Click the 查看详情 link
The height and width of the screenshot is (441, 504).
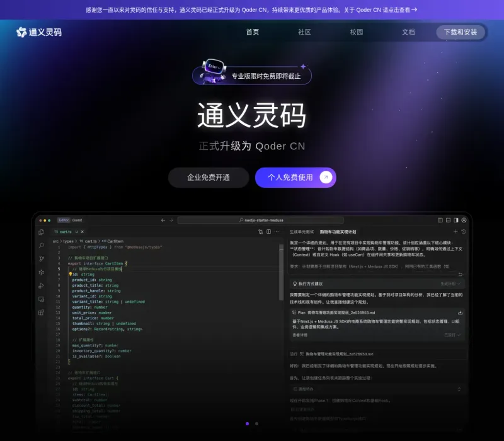[x=300, y=335]
